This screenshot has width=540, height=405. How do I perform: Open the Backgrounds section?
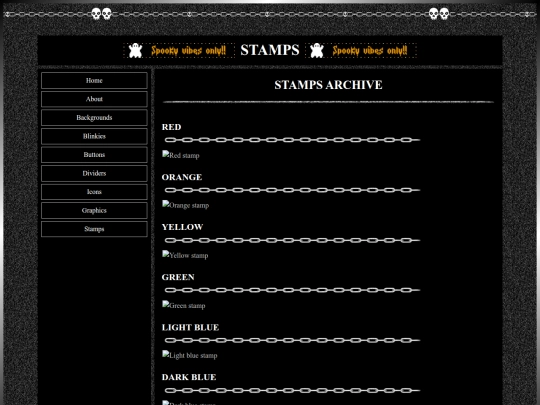pos(94,118)
